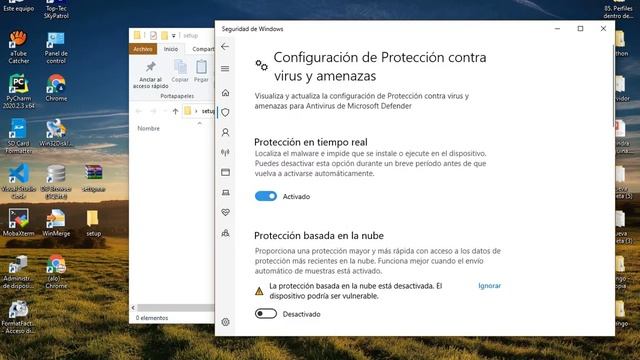Select the Visual Studio Code desktop icon

(x=18, y=181)
